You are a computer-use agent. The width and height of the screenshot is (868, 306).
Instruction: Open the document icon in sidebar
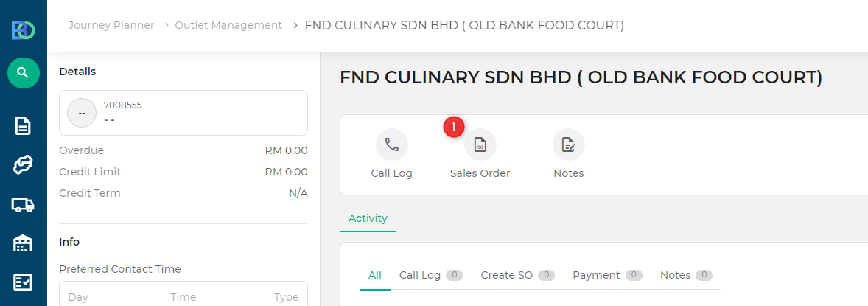pyautogui.click(x=23, y=126)
